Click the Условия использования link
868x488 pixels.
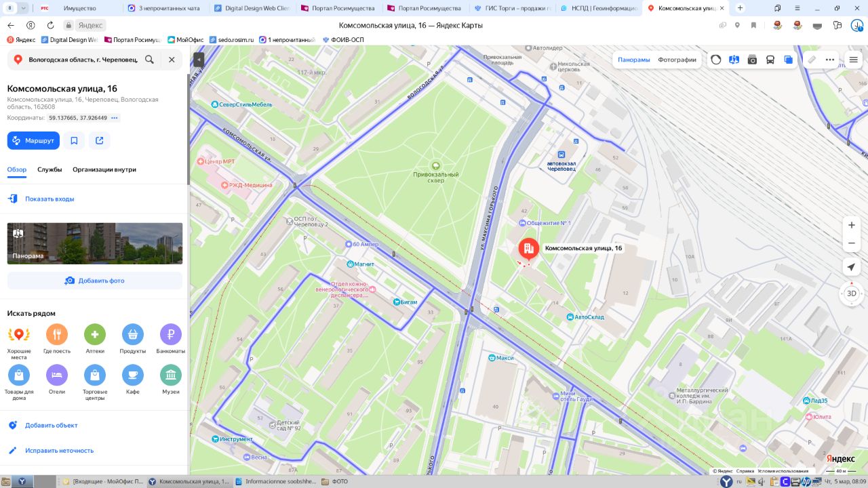[783, 471]
